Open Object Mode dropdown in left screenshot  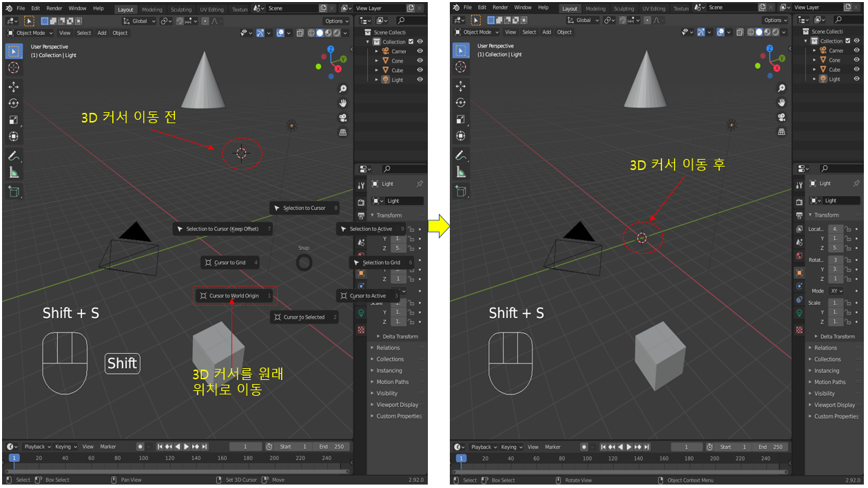[x=29, y=32]
